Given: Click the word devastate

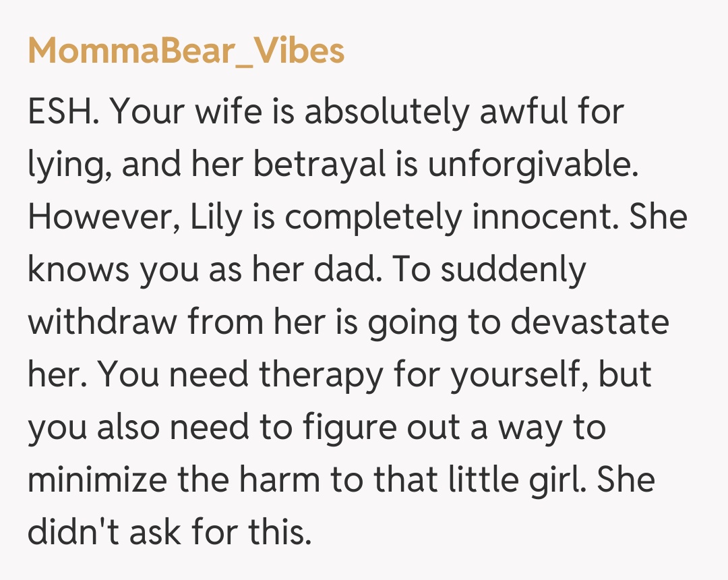Looking at the screenshot, I should (x=589, y=323).
